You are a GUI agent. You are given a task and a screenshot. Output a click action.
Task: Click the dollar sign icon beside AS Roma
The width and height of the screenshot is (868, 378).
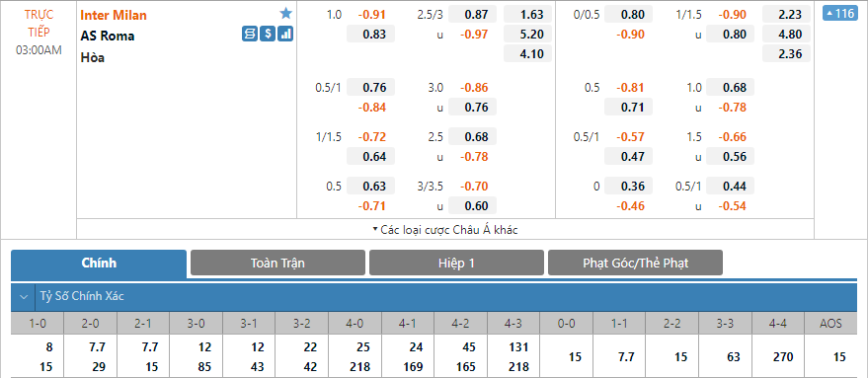coord(268,35)
